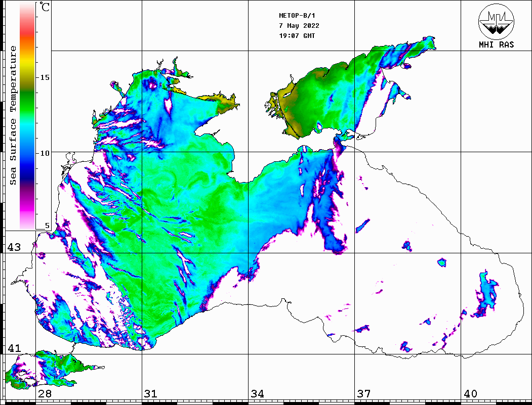Click the longitude label '28'
The image size is (532, 405).
click(x=45, y=394)
